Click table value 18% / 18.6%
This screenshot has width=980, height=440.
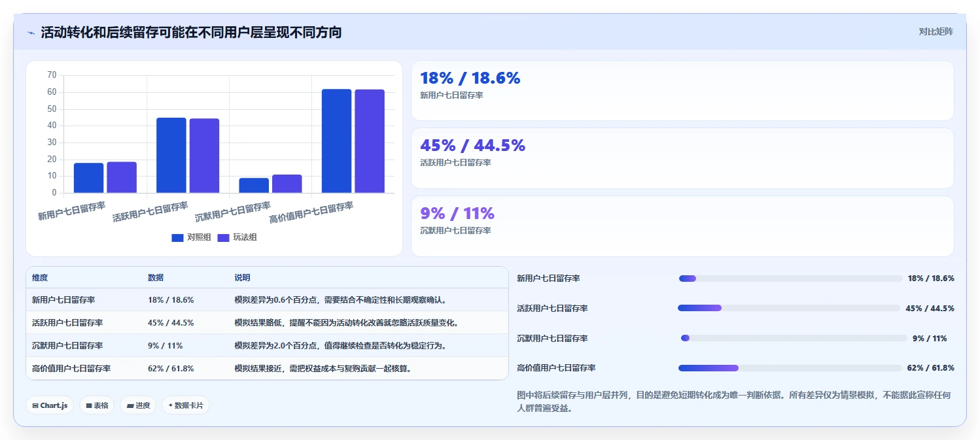point(171,300)
